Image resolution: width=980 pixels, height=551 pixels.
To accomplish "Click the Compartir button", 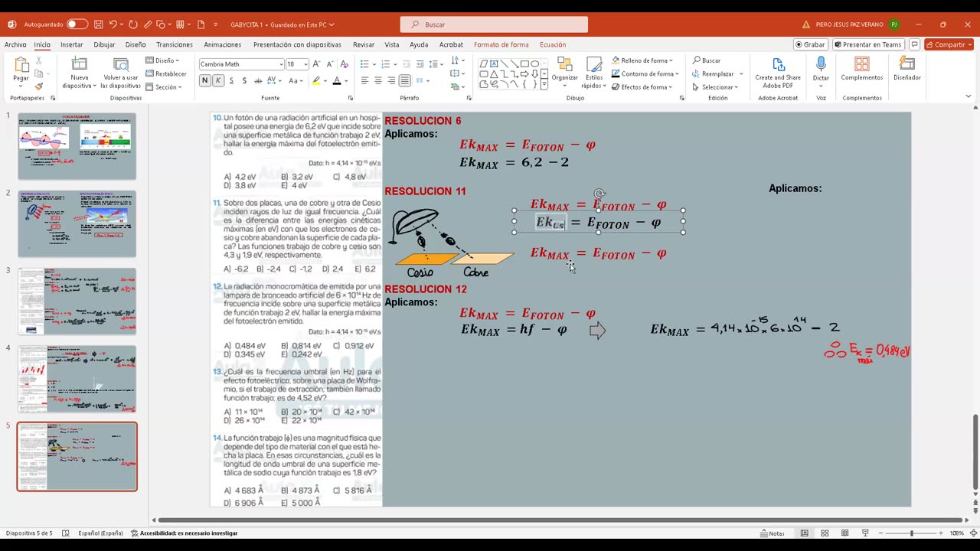I will point(949,44).
